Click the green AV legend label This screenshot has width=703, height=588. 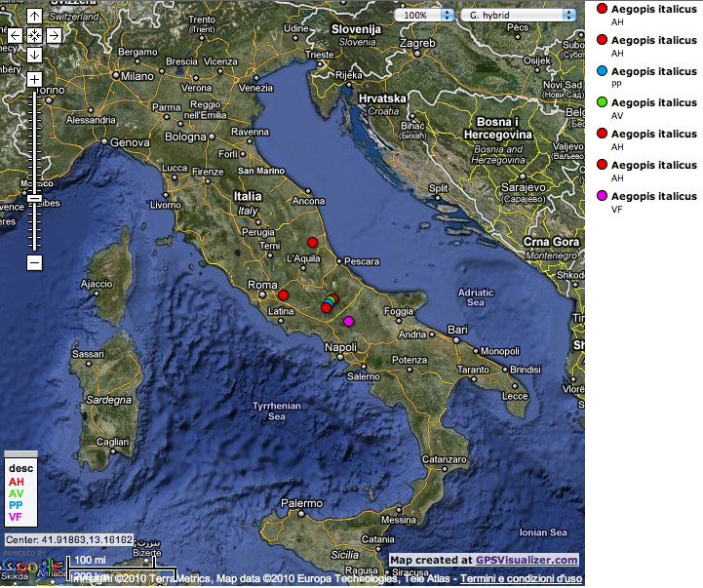pyautogui.click(x=17, y=493)
